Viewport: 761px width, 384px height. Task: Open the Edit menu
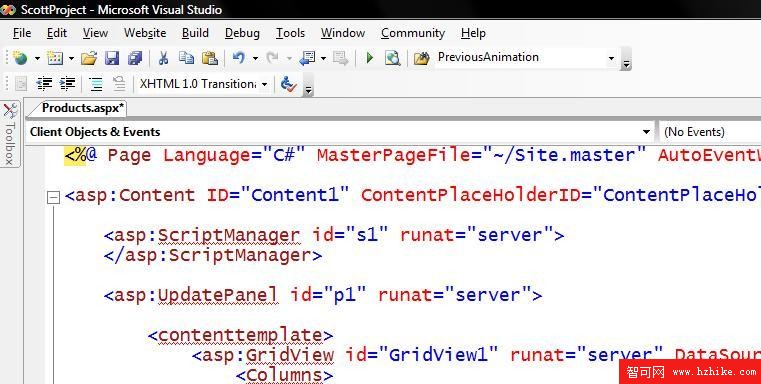[x=57, y=33]
